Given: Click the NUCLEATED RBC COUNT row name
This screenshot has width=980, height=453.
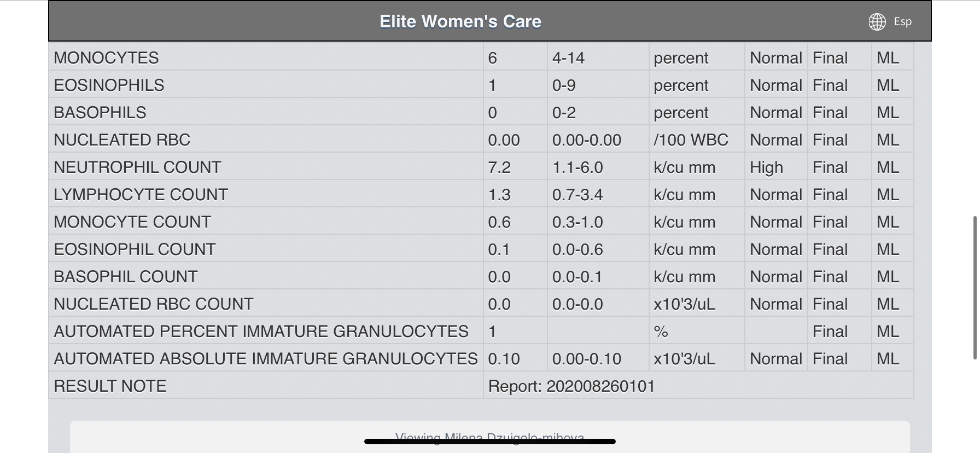Looking at the screenshot, I should coord(154,304).
